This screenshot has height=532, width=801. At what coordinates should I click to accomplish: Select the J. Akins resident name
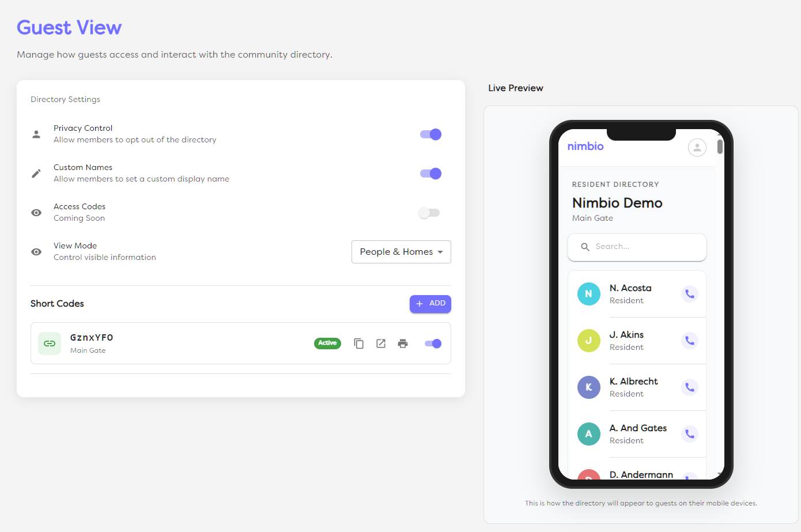pyautogui.click(x=626, y=335)
